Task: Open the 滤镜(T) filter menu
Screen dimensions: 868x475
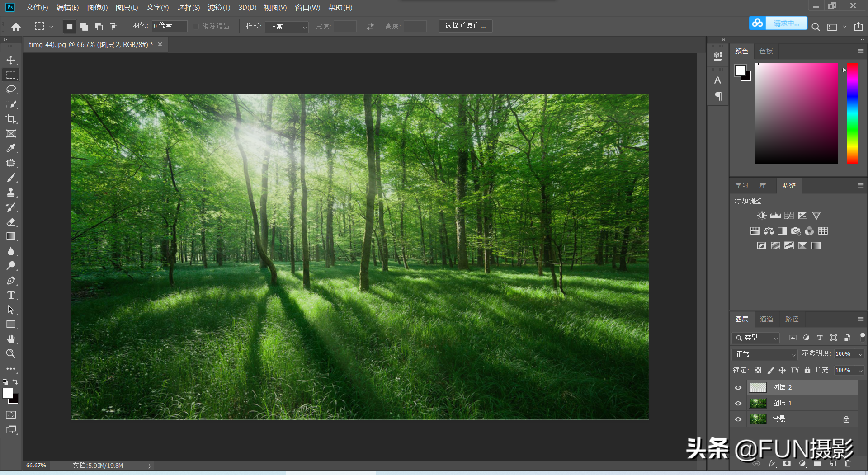Action: (219, 8)
